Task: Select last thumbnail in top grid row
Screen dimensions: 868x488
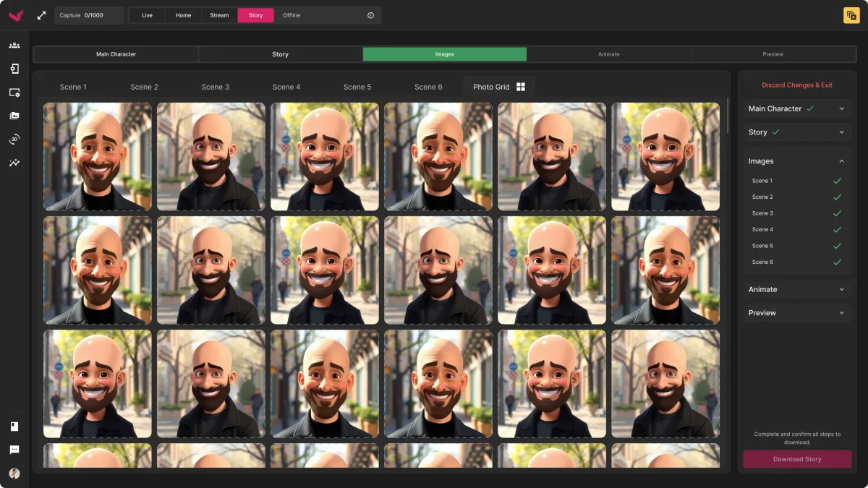Action: pos(665,157)
